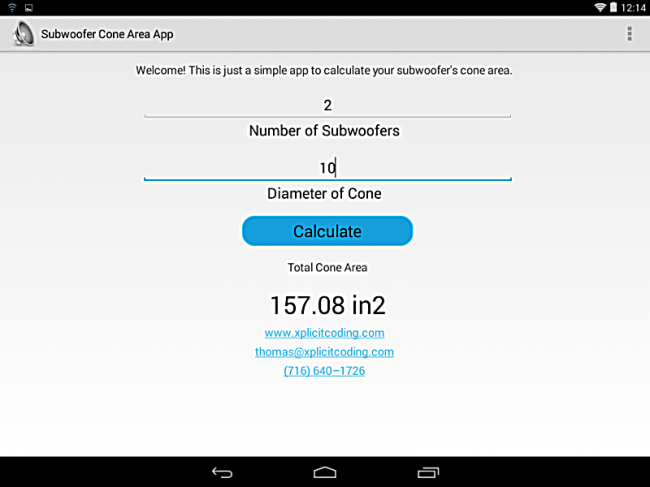
Task: Open the www.xplicitcoding.com link
Action: coord(324,333)
